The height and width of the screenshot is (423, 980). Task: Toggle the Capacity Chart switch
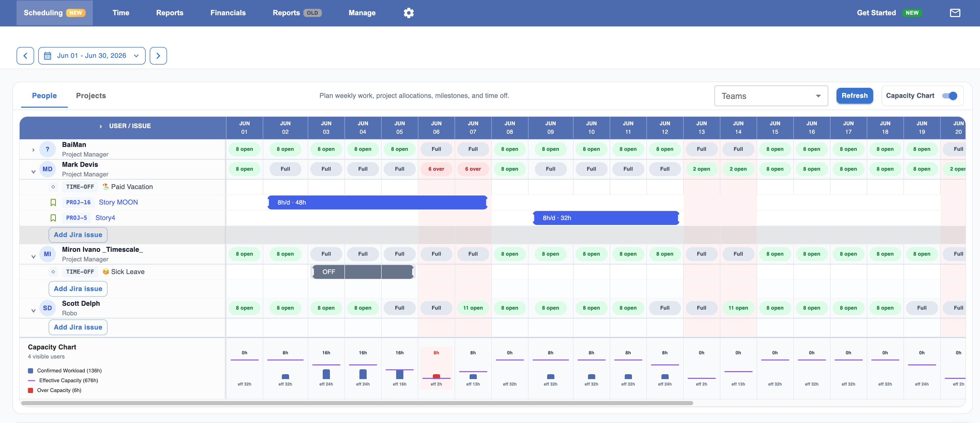(949, 96)
